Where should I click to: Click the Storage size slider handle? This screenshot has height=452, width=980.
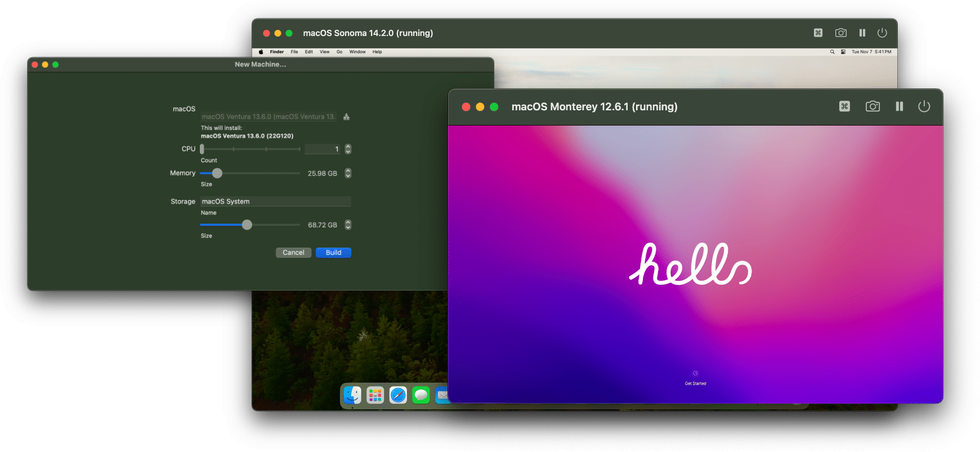(x=247, y=225)
